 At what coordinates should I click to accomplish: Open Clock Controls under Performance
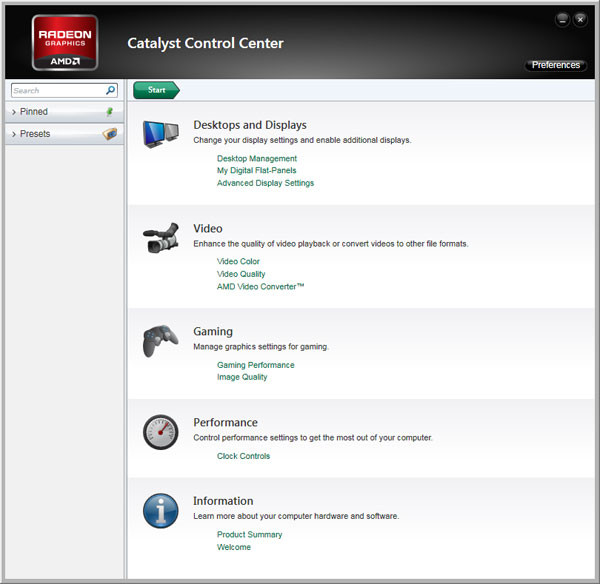pos(243,456)
